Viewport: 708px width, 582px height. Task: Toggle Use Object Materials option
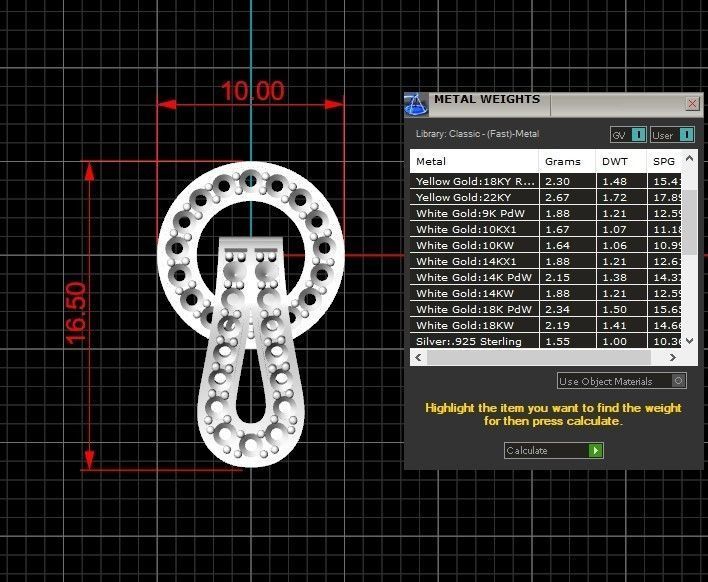click(x=622, y=381)
